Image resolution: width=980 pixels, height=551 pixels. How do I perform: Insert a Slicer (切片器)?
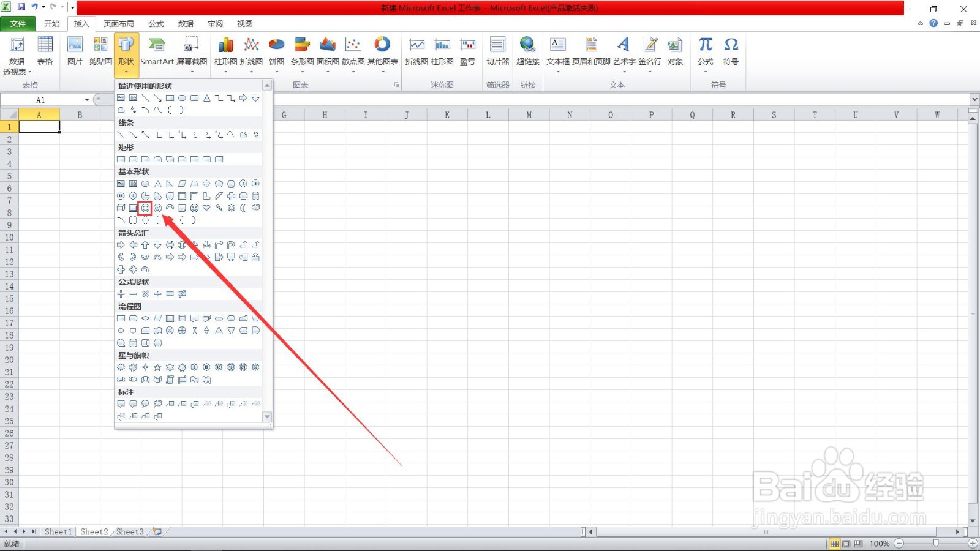point(497,51)
